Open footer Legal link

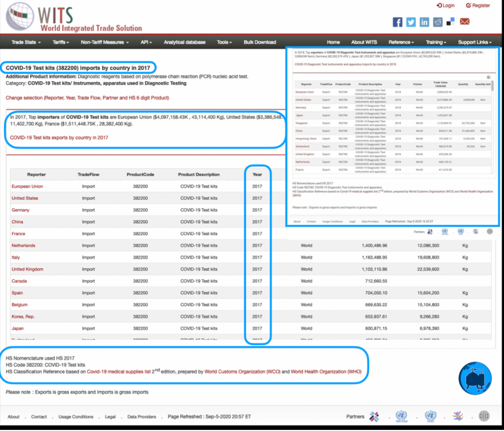tap(110, 417)
